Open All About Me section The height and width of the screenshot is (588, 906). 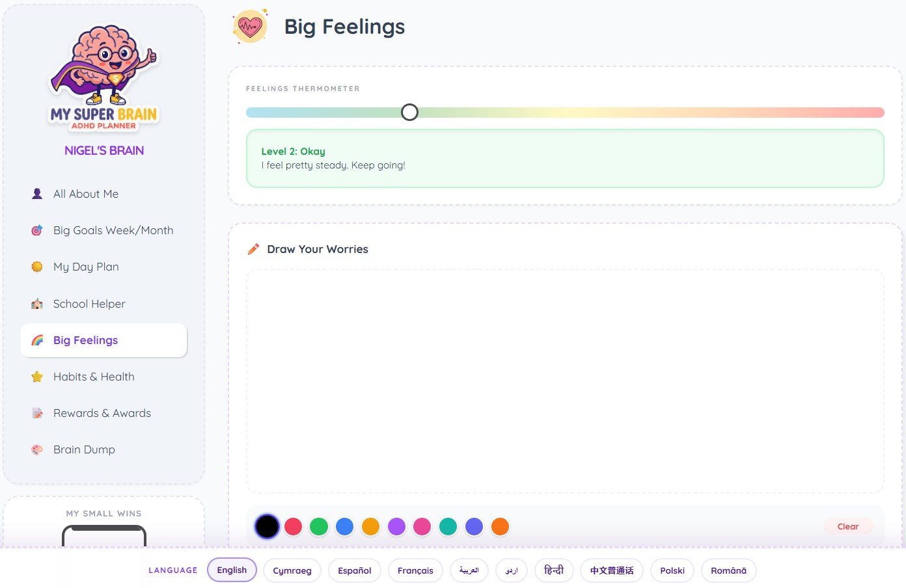(x=104, y=194)
